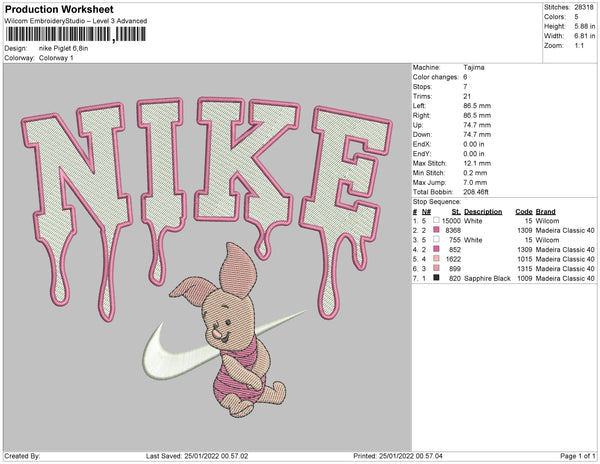Screen dimensions: 600x464
Task: Click the code '1009' in row 7
Action: (525, 278)
